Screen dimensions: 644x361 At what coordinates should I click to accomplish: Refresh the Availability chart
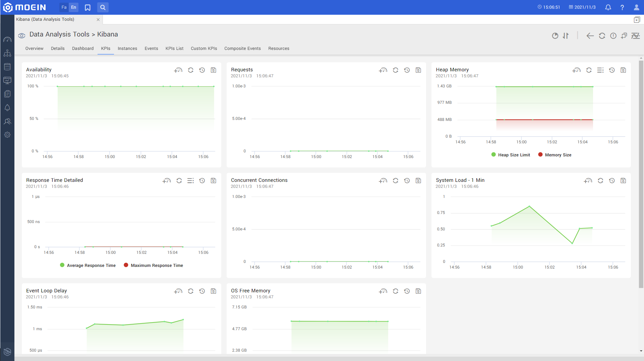191,70
